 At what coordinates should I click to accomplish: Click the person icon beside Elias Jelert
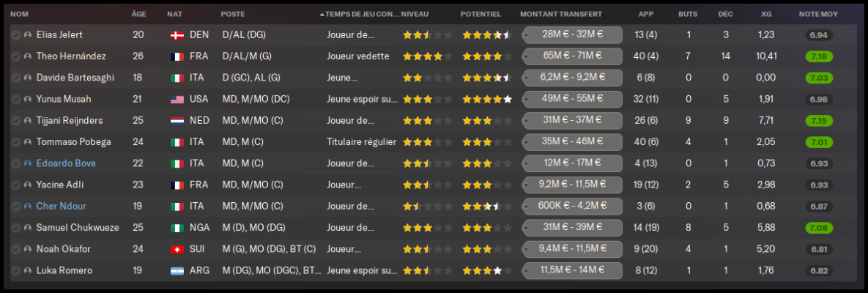(28, 34)
